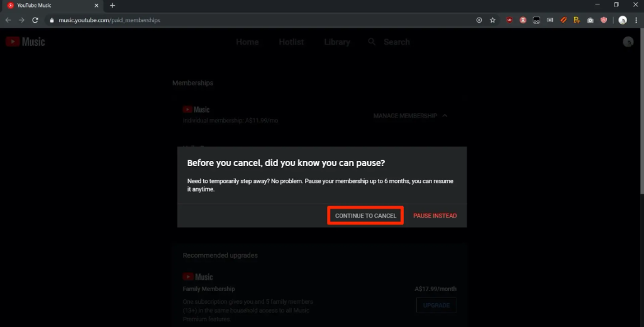Reload the current page

[x=35, y=20]
